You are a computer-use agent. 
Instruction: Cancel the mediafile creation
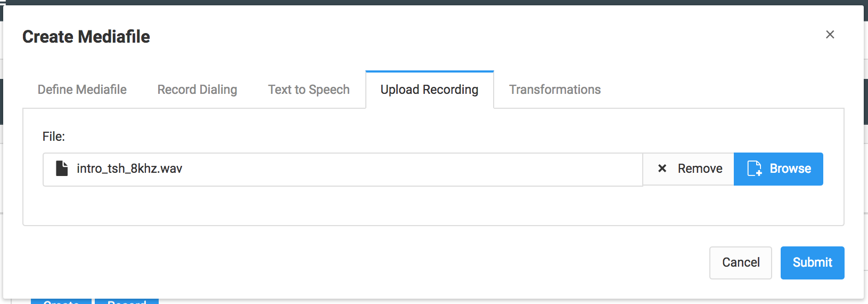coord(741,262)
